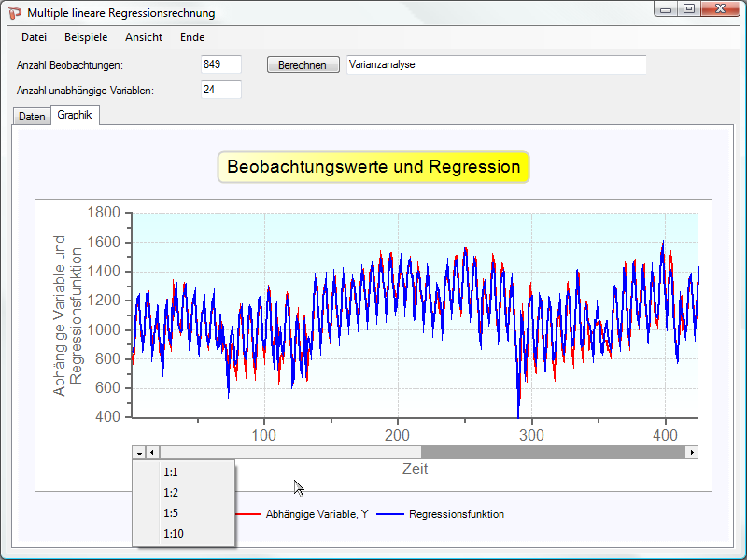Switch to the Daten tab

(31, 117)
